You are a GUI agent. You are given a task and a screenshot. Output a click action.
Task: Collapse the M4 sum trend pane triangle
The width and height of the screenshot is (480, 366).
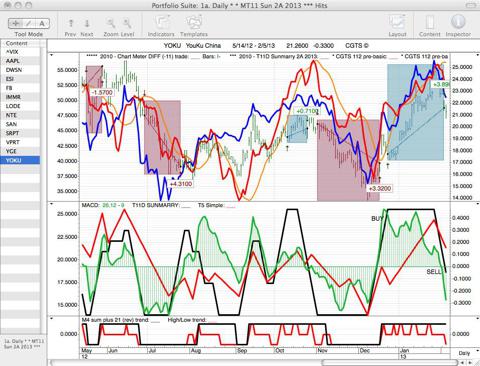click(51, 318)
